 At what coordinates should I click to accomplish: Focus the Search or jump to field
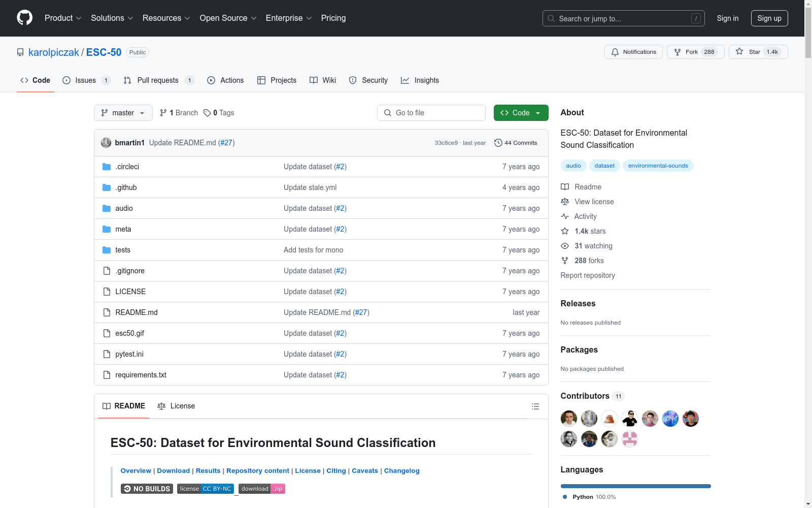click(x=623, y=18)
